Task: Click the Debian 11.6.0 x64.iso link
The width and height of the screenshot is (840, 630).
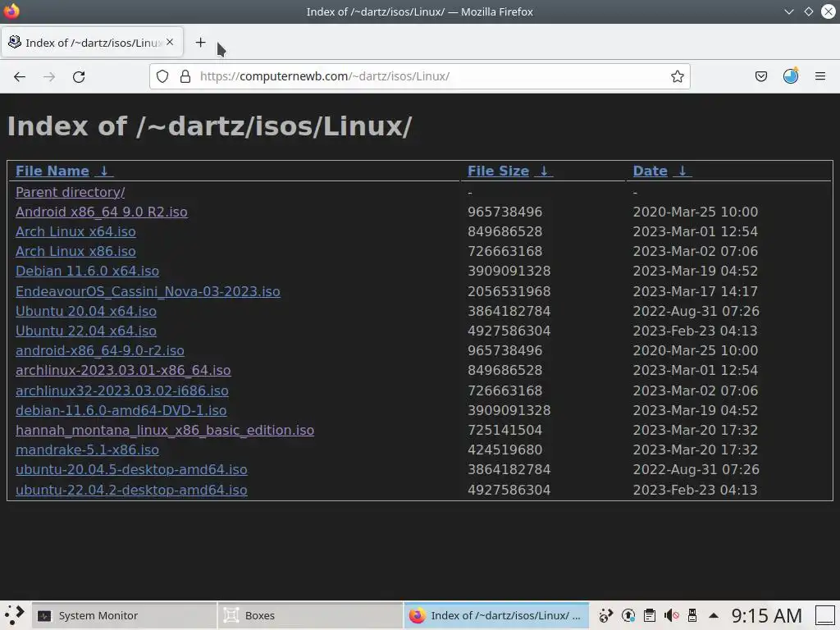Action: 87,272
